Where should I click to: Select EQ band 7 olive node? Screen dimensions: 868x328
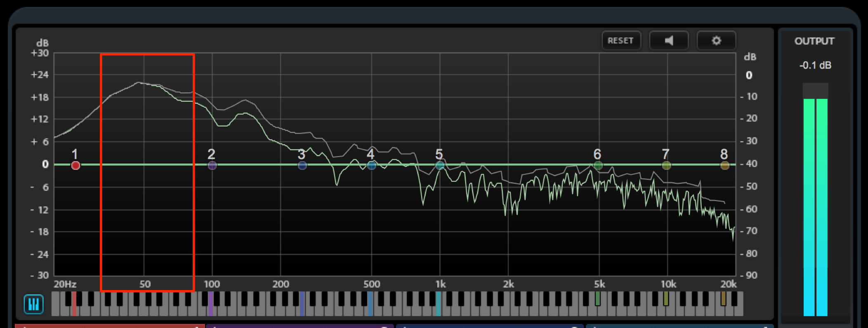pos(666,166)
